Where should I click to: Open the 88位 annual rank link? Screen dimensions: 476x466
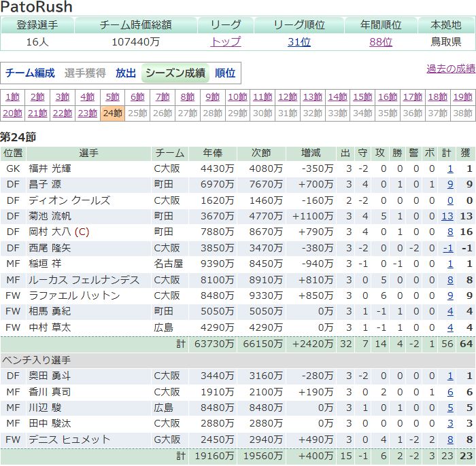tap(381, 41)
